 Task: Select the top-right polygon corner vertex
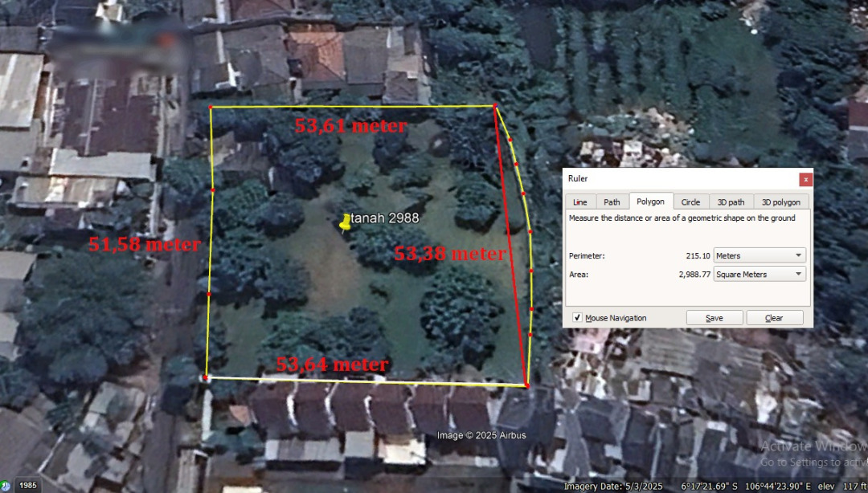point(495,106)
